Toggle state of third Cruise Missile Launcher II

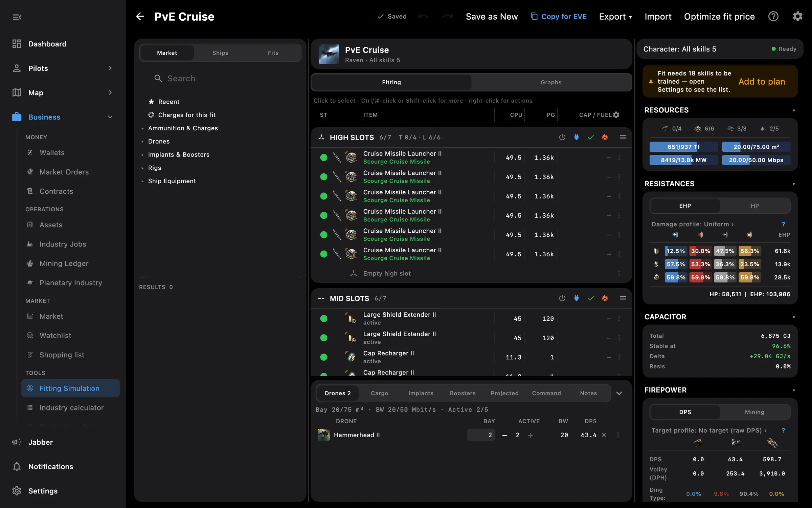(x=324, y=196)
